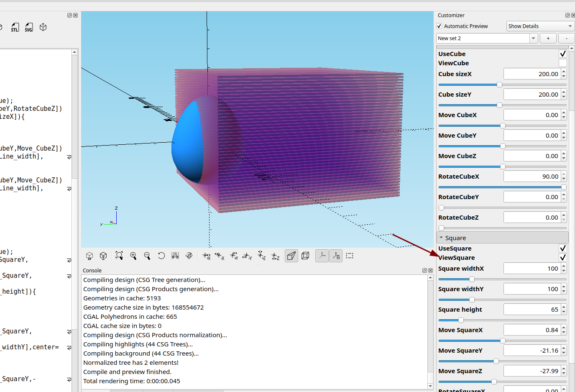Decrease Cube sizeY with its down arrow
575x392 pixels.
click(564, 97)
